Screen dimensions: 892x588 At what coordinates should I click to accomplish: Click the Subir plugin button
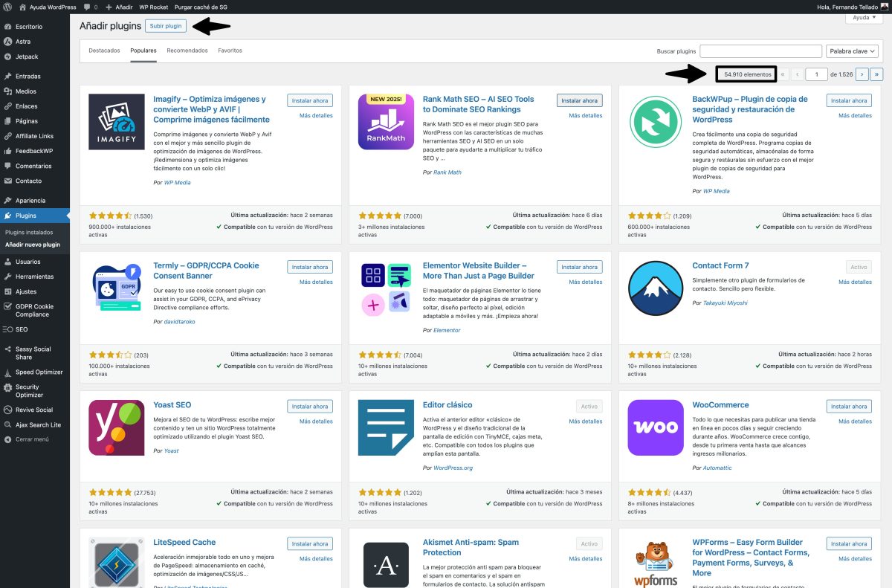166,25
